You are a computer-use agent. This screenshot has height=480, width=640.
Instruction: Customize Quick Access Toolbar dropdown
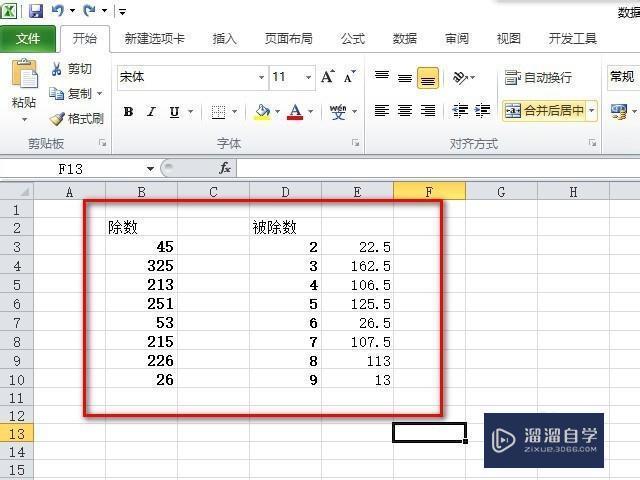122,11
